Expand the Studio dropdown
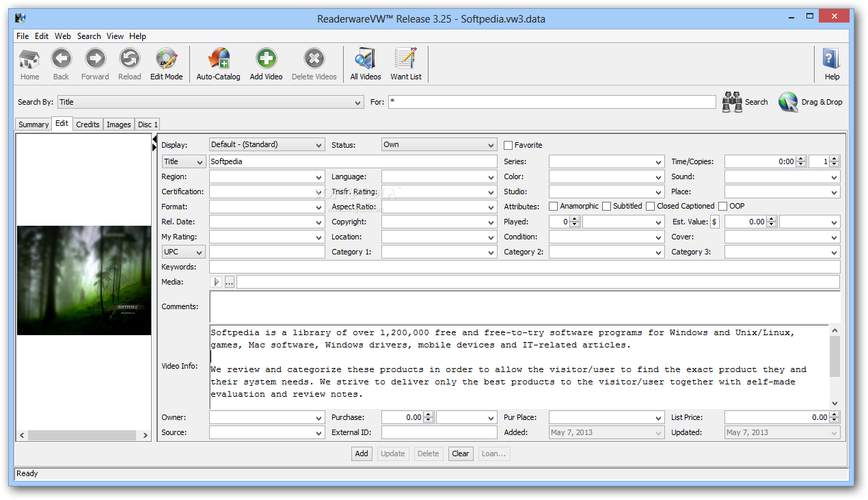This screenshot has height=500, width=868. click(x=659, y=192)
